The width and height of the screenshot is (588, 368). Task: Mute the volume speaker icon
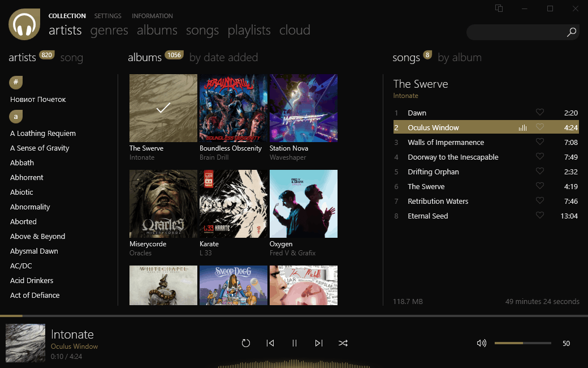click(482, 343)
